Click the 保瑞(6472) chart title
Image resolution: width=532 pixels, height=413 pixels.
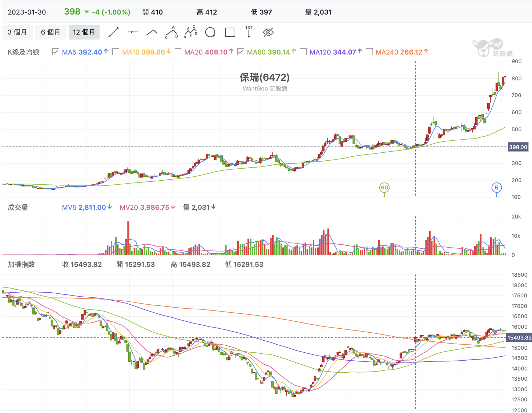click(x=265, y=77)
